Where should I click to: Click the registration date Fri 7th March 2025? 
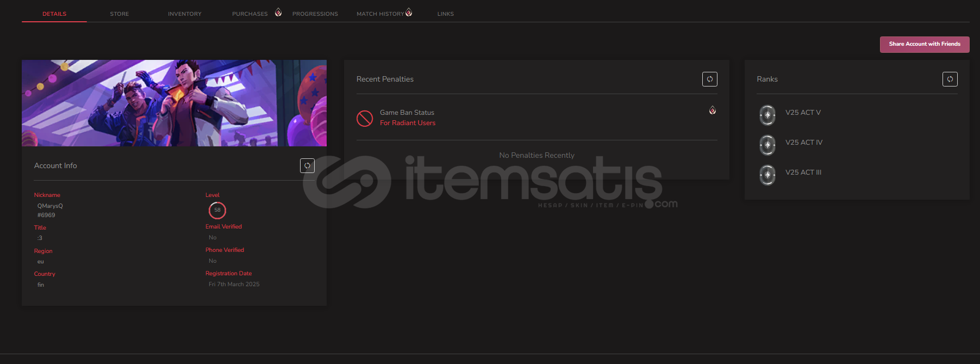(234, 284)
